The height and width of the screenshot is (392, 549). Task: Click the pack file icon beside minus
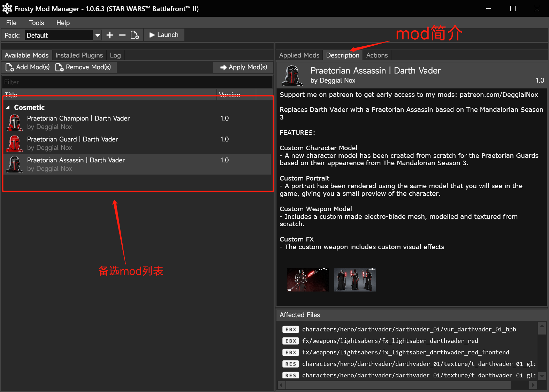pyautogui.click(x=135, y=35)
